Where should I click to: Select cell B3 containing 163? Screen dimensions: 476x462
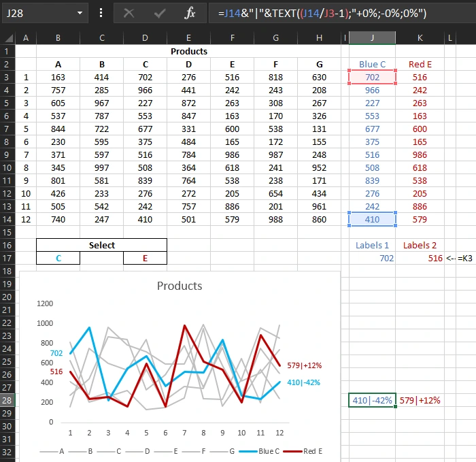tap(58, 77)
